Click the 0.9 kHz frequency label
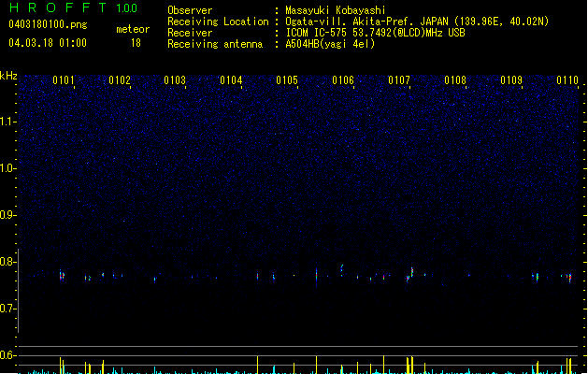Image resolution: width=588 pixels, height=374 pixels. tap(8, 215)
